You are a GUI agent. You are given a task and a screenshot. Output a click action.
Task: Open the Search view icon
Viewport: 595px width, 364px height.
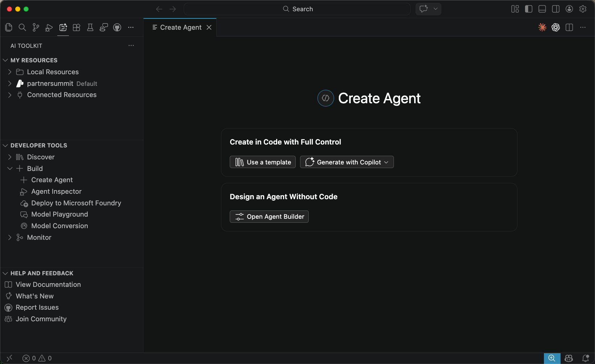click(x=22, y=28)
